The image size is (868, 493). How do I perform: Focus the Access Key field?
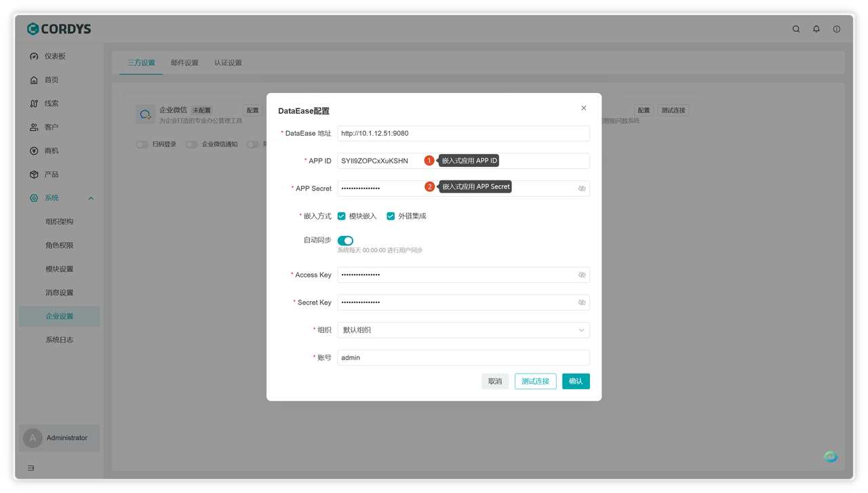click(464, 275)
